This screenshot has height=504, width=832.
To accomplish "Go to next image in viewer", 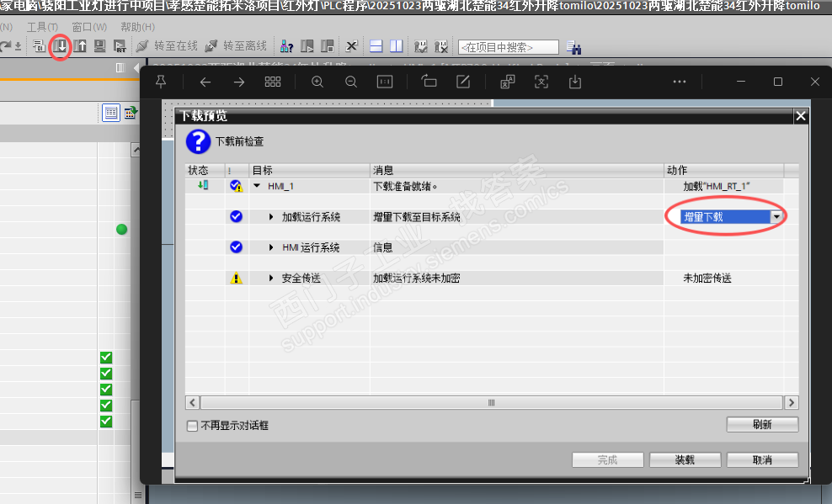I will tap(239, 82).
